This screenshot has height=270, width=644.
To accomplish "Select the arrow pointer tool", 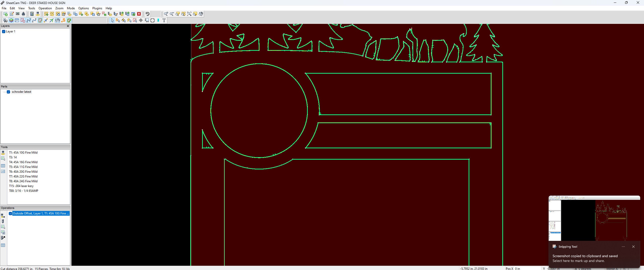I will click(x=112, y=20).
